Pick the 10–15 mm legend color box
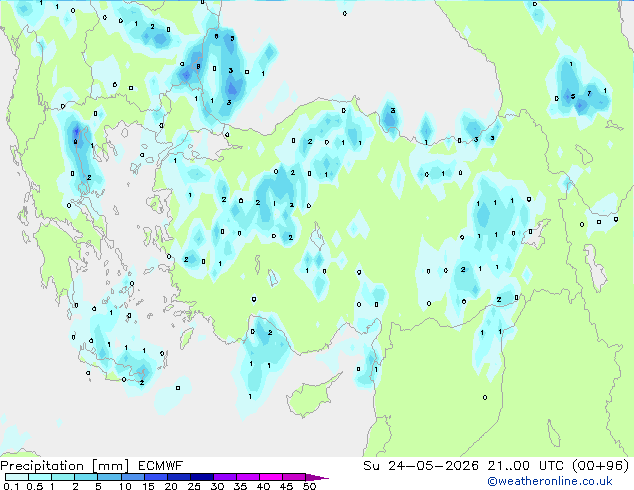Viewport: 634px width, 490px height. tap(132, 477)
